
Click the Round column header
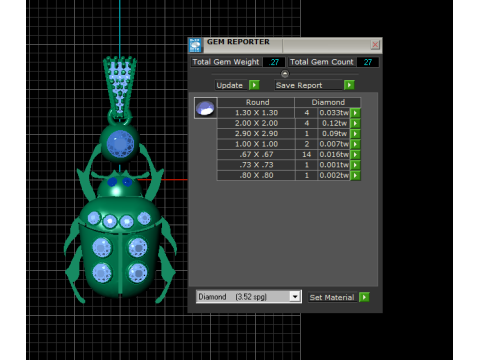tap(256, 102)
